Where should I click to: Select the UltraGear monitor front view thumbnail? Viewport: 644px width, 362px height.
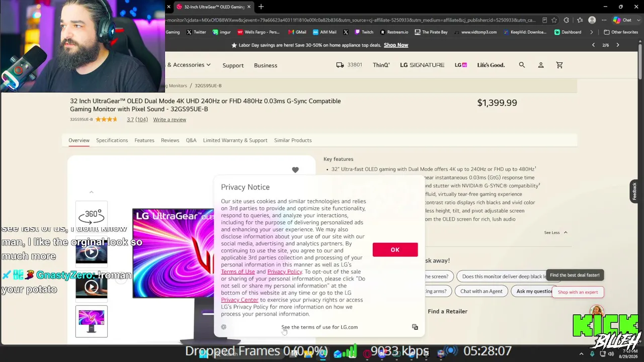[x=92, y=321]
